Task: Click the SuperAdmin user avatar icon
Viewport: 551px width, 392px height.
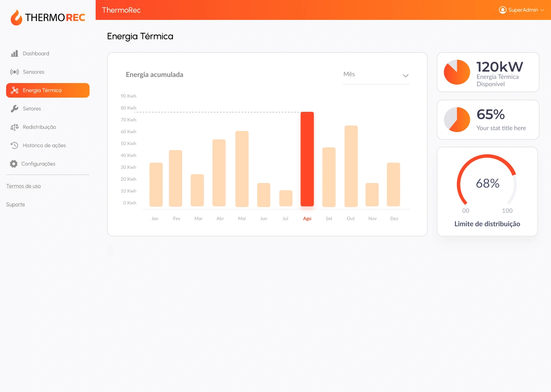Action: point(502,10)
